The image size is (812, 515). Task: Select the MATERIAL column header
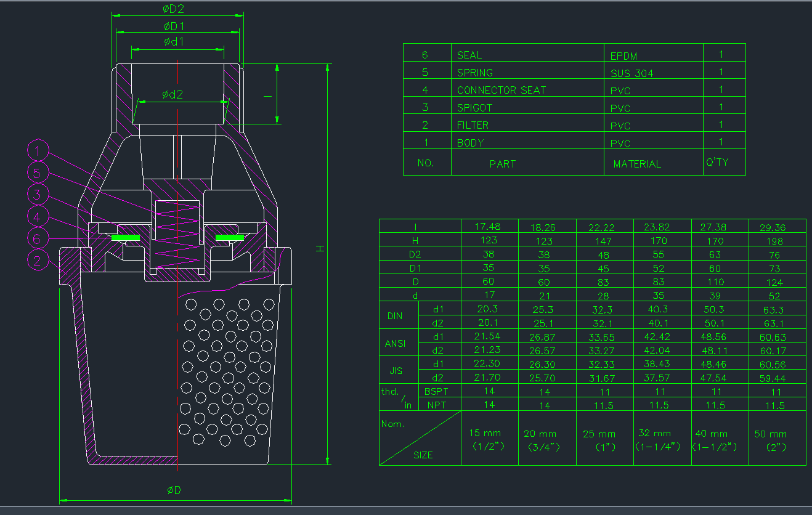(x=637, y=164)
